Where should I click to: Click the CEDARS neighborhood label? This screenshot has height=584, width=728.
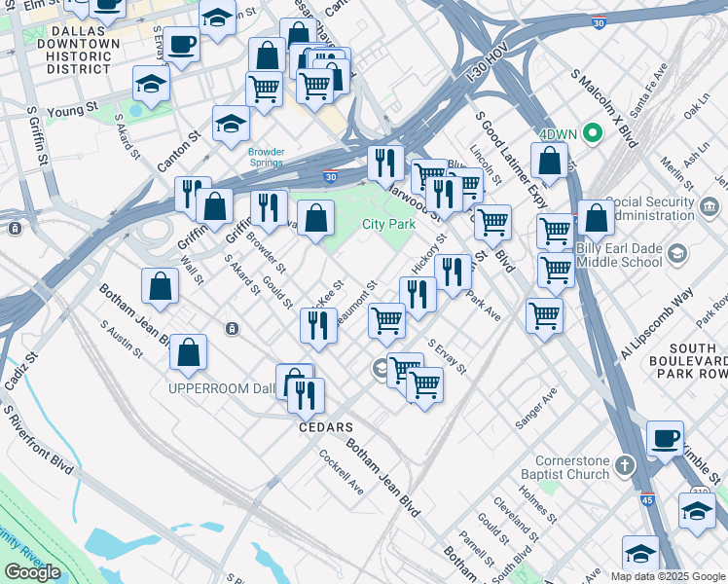click(326, 427)
